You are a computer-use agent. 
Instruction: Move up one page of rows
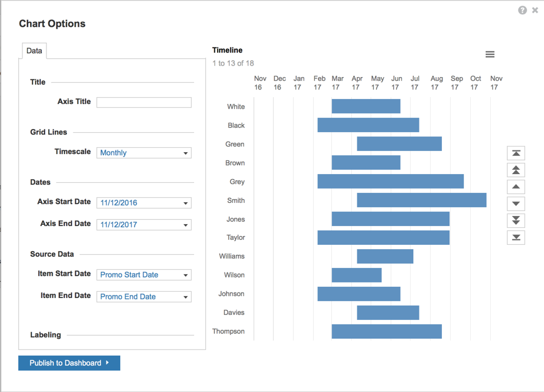(x=516, y=170)
